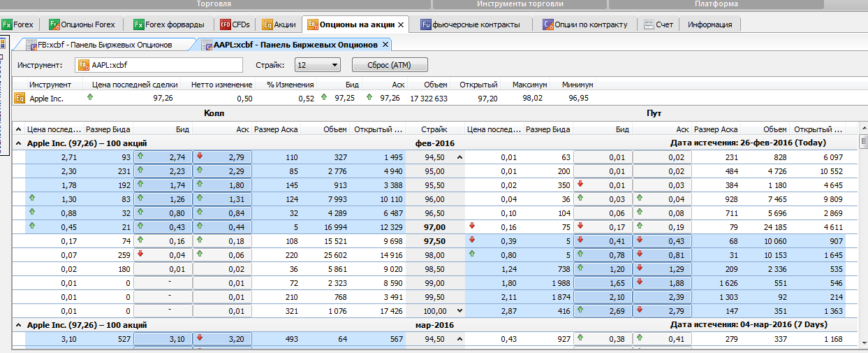Open Опции по контракту tab
868x353 pixels.
pyautogui.click(x=584, y=24)
